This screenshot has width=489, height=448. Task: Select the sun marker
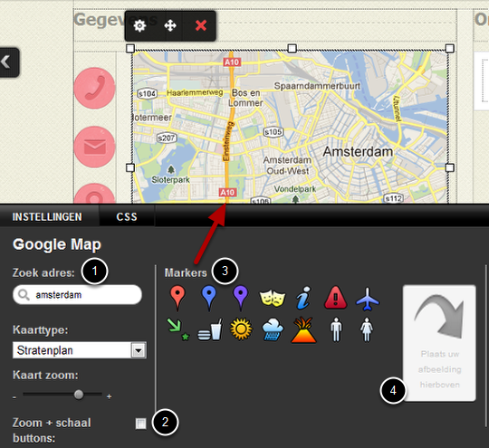tap(241, 329)
